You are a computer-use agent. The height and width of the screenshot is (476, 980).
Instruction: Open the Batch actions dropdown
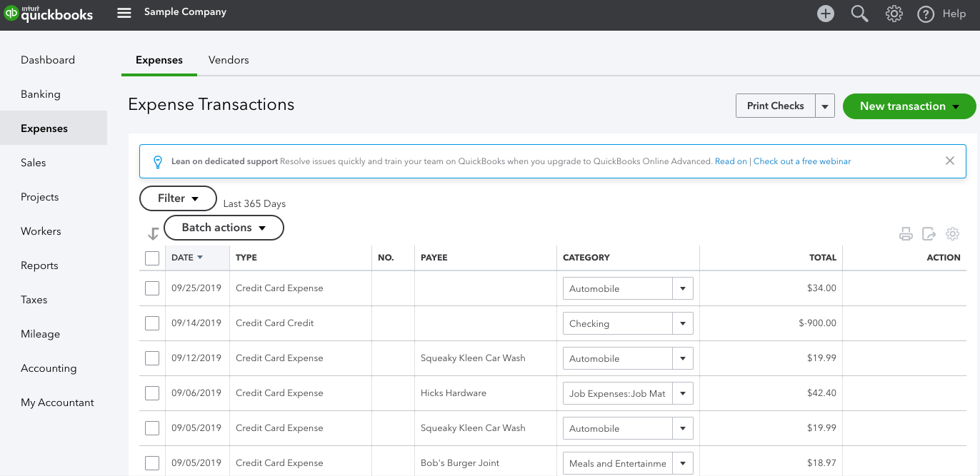click(224, 228)
